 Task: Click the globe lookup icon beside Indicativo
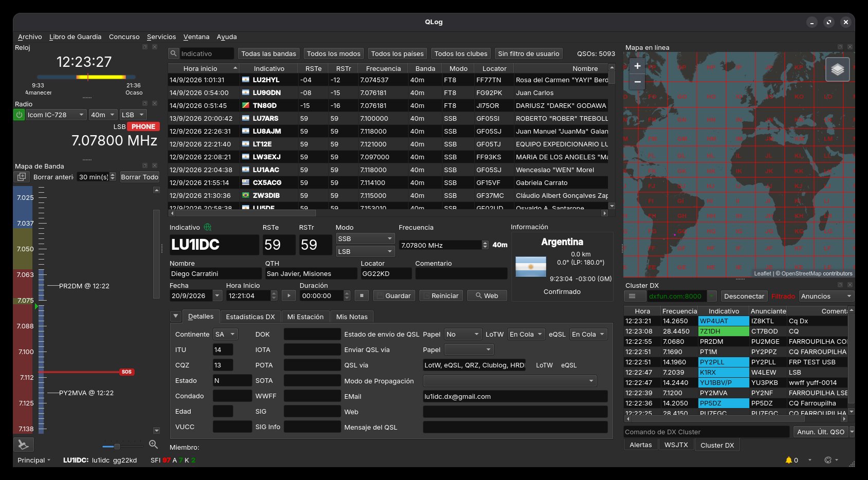pos(208,227)
